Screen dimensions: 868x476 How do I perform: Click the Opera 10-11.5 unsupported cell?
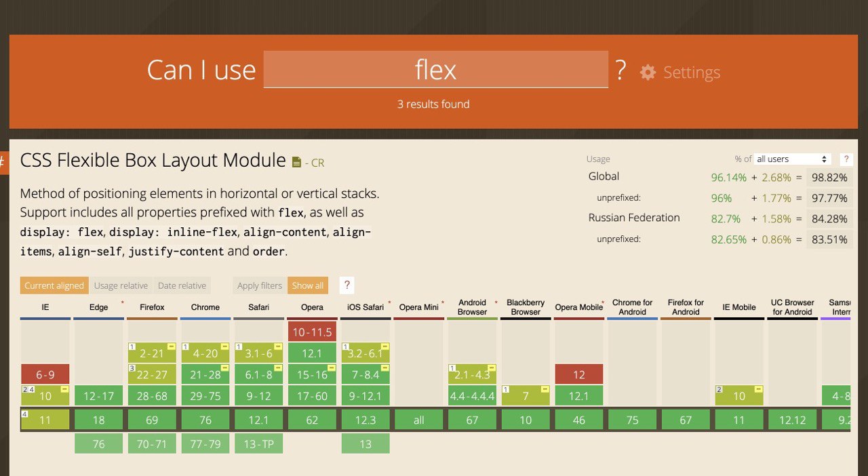click(x=312, y=332)
